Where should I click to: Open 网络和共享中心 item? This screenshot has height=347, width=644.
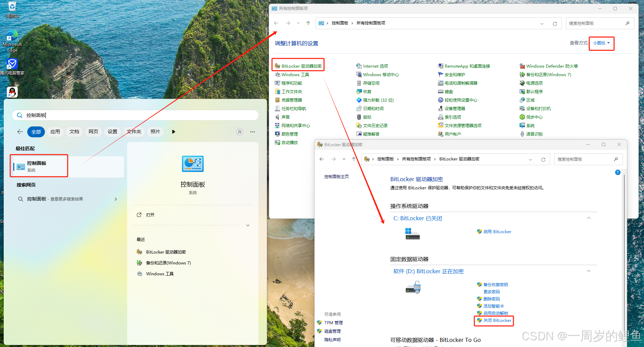(292, 126)
